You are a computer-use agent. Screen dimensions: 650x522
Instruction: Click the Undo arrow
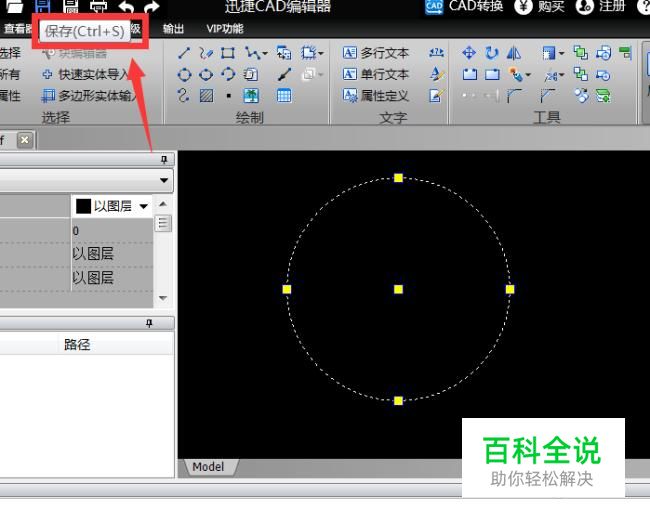[126, 6]
